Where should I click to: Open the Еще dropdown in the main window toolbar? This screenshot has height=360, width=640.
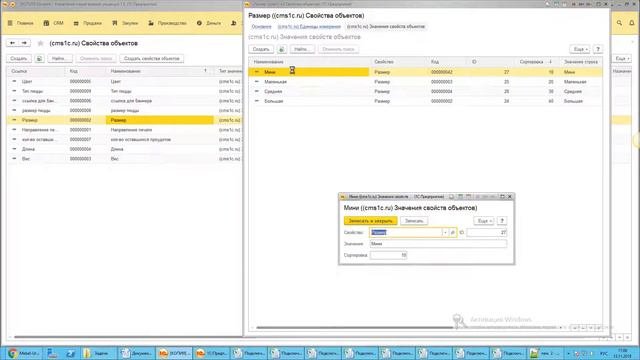(622, 59)
